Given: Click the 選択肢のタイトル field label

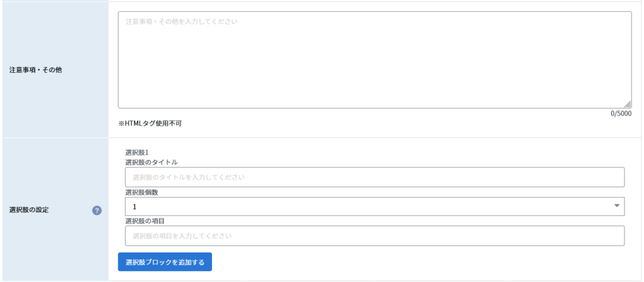Looking at the screenshot, I should point(152,162).
